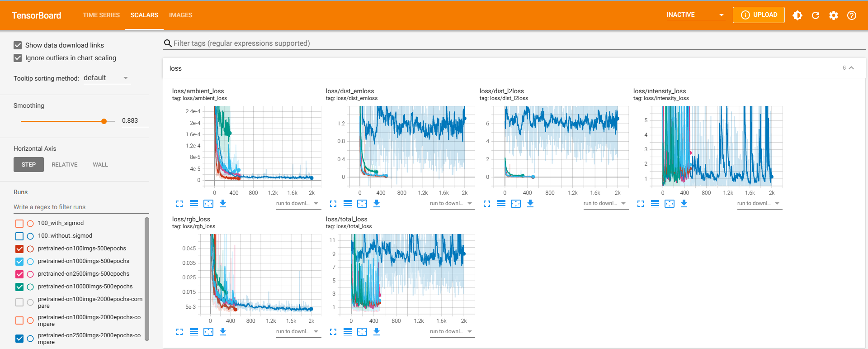Expand rgb_loss chart to full size
This screenshot has width=868, height=349.
(x=179, y=332)
